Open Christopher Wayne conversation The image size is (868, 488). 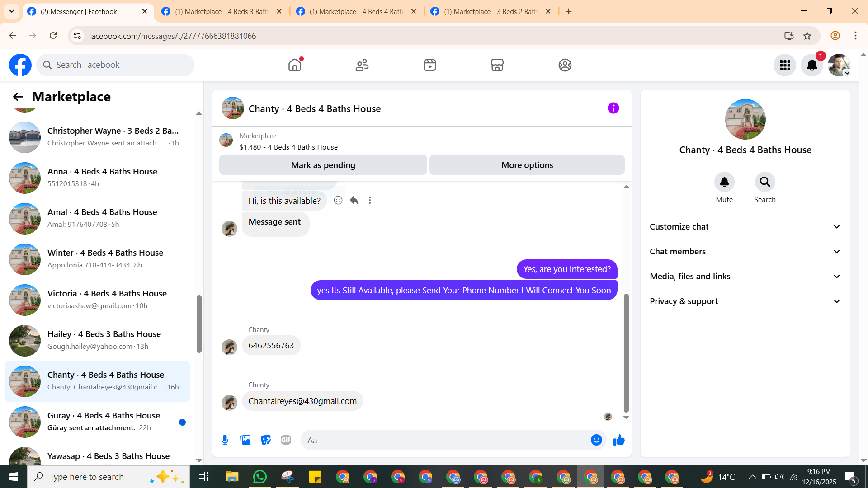[97, 137]
